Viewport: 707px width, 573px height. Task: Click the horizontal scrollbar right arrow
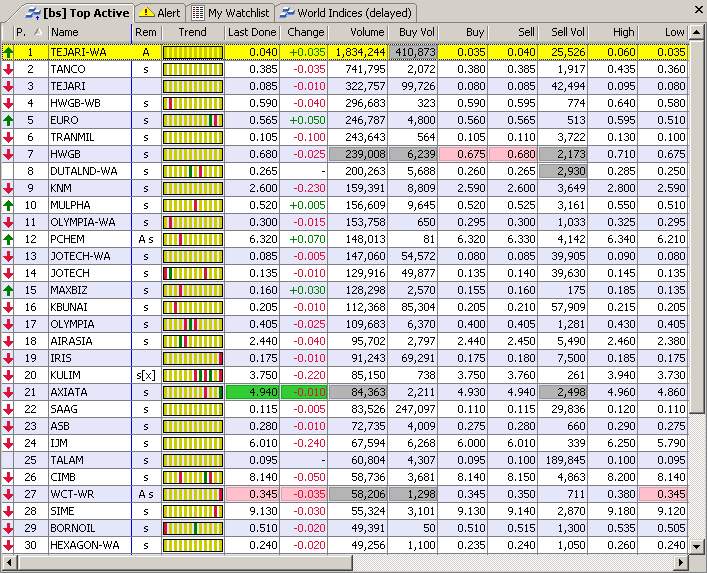point(681,563)
